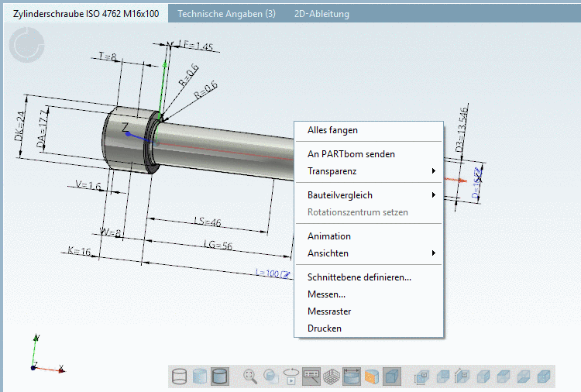Image resolution: width=581 pixels, height=392 pixels.
Task: Click first cube view with frame icon
Action: 422,377
